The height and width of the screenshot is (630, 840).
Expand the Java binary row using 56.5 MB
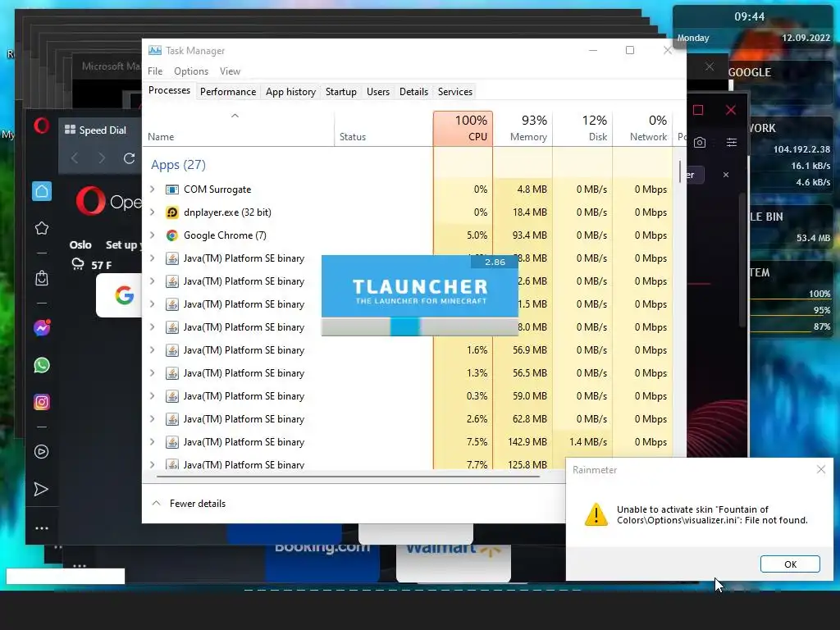[x=153, y=373]
